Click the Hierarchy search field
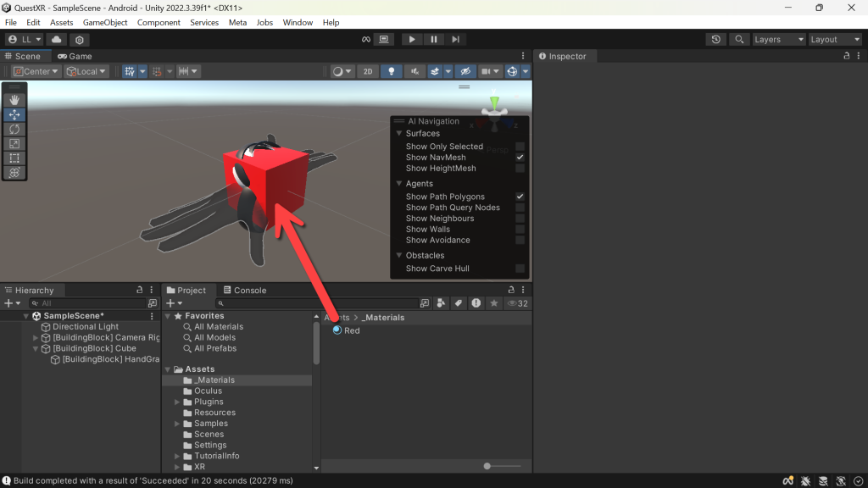 (x=87, y=303)
